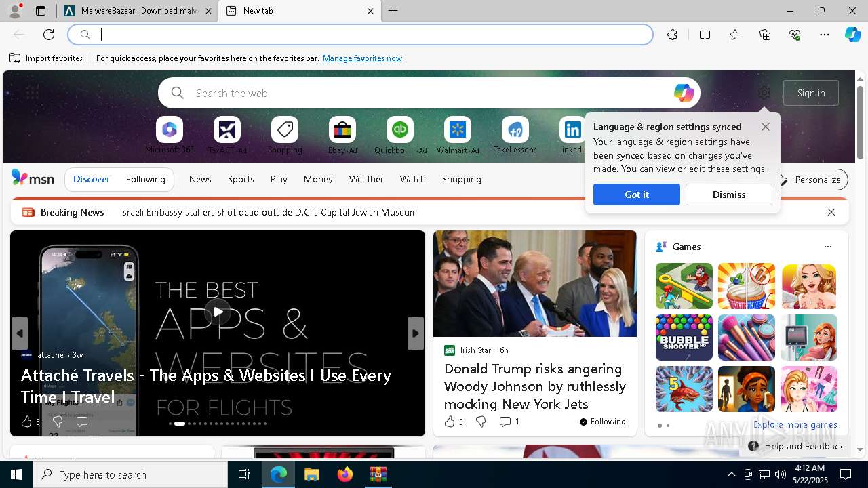The height and width of the screenshot is (488, 868).
Task: Open the Collections icon
Action: (x=765, y=35)
